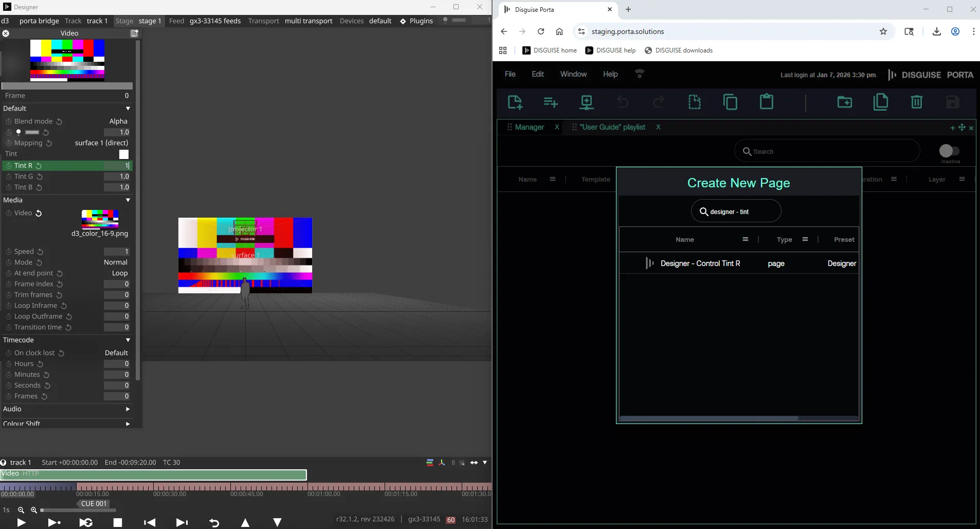Open the DISGUISE help bookmark
Viewport: 980px width, 529px height.
pos(610,50)
